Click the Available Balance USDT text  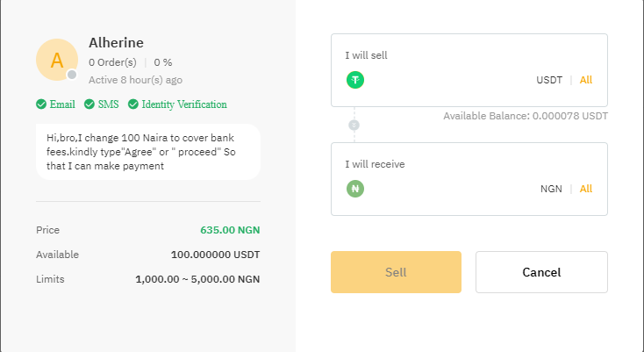[x=525, y=116]
